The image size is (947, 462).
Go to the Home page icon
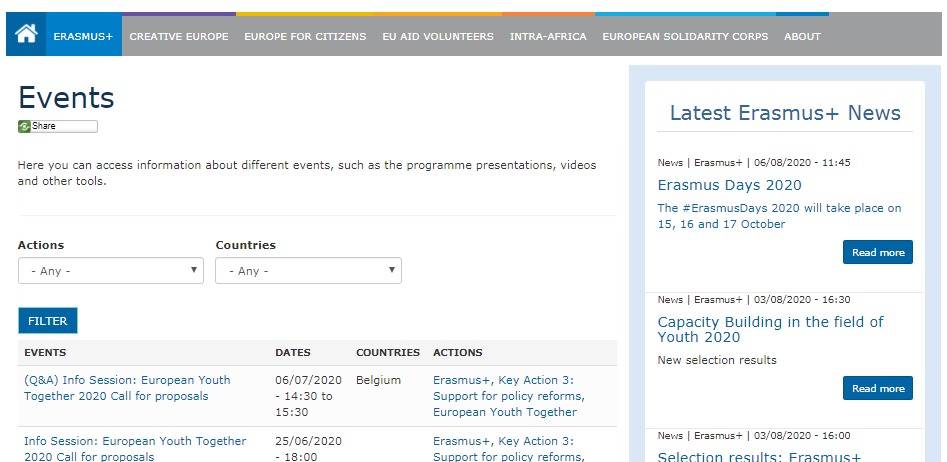tap(26, 34)
